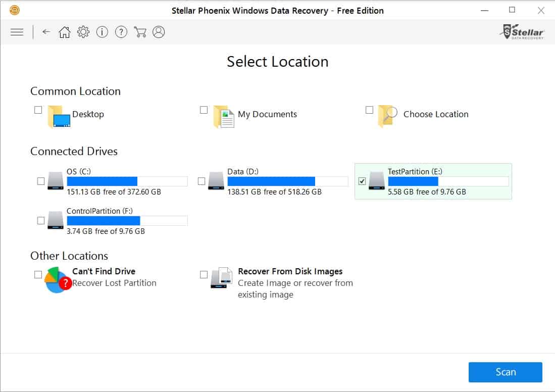
Task: Check the My Documents checkbox
Action: click(204, 110)
